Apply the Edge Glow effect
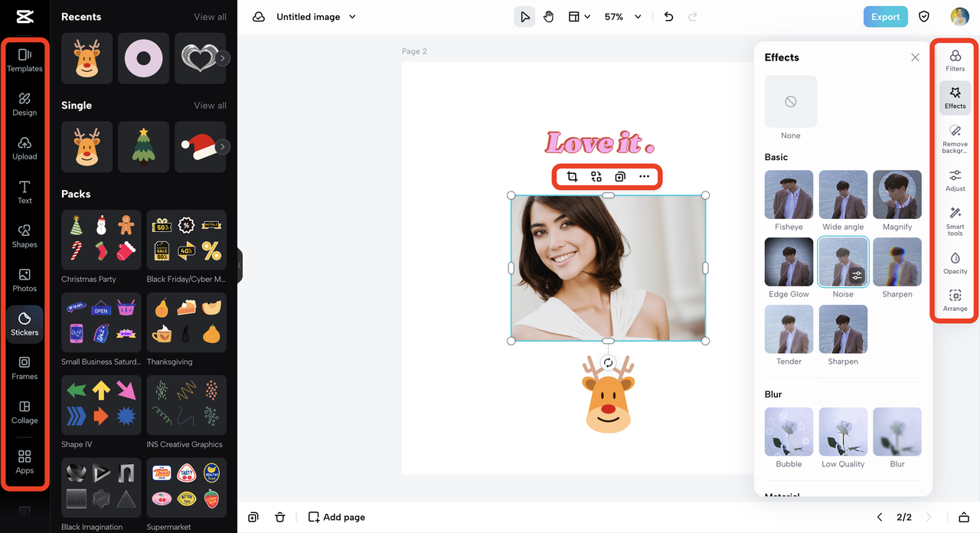Image resolution: width=980 pixels, height=533 pixels. click(789, 262)
